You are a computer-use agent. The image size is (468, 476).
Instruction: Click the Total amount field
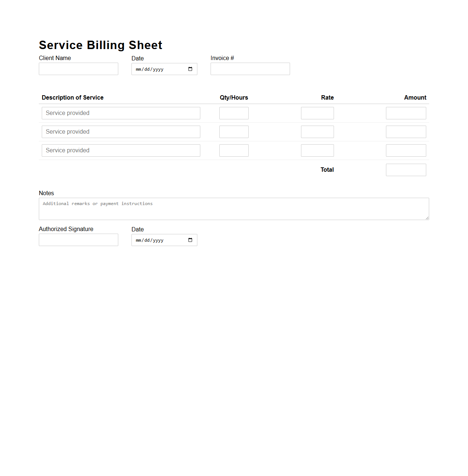click(x=406, y=170)
